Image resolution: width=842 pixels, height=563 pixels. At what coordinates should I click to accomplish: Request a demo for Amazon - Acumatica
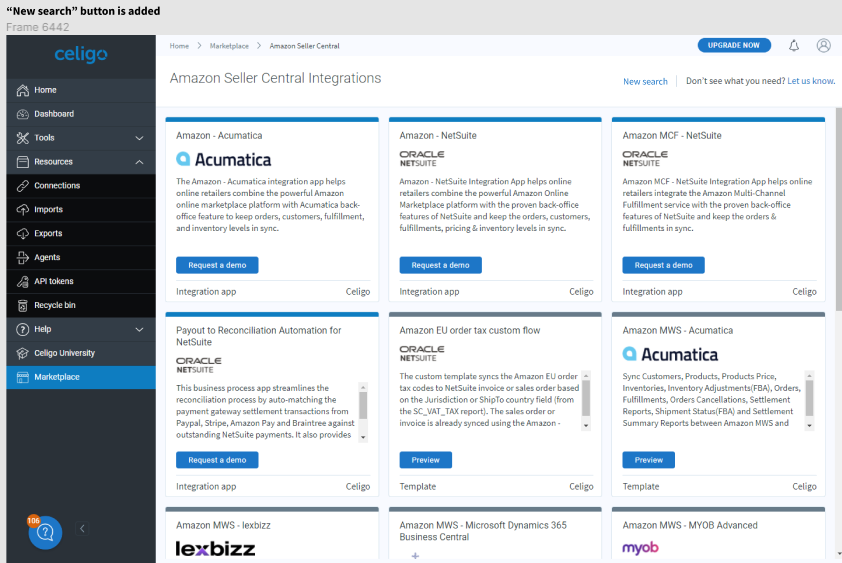[217, 265]
